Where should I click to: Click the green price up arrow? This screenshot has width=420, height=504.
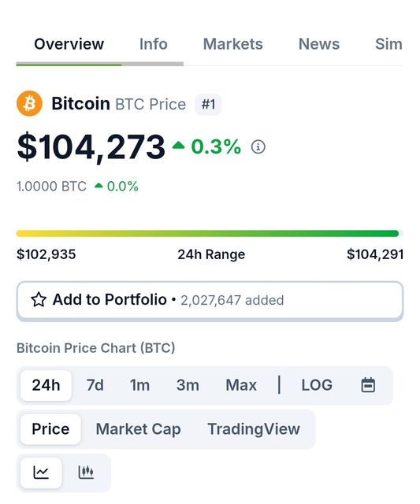point(178,145)
